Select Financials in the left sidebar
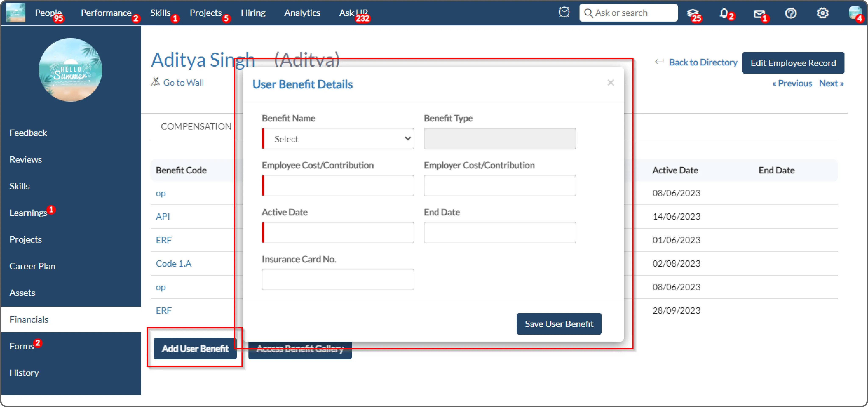 [29, 319]
